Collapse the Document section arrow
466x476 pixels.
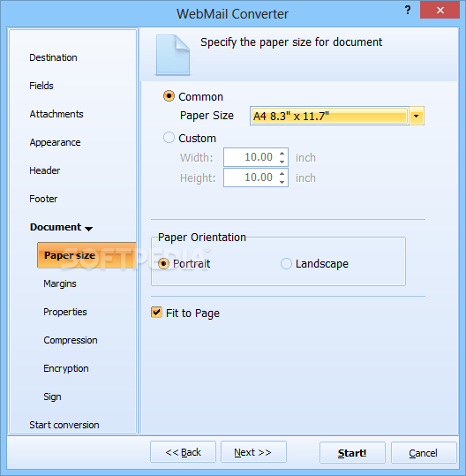tap(88, 229)
